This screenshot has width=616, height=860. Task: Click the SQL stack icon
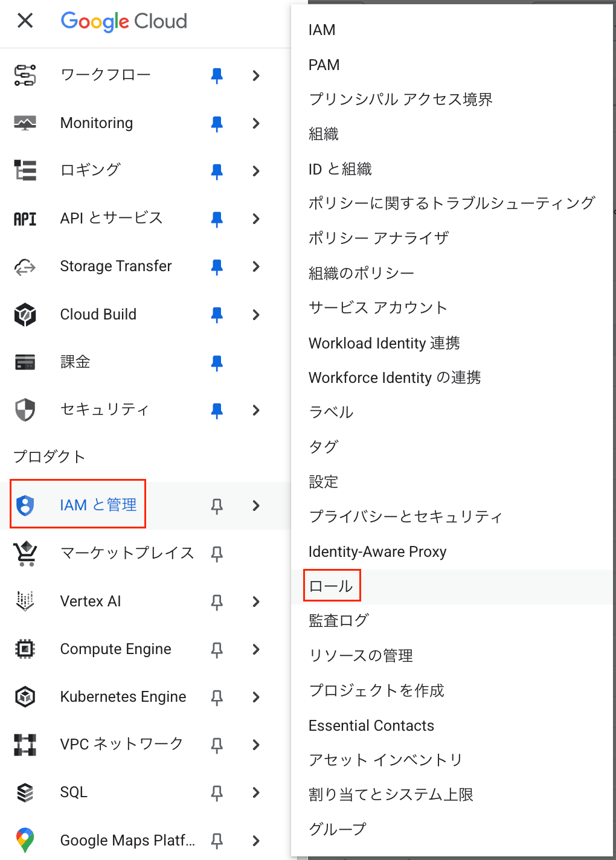(25, 792)
